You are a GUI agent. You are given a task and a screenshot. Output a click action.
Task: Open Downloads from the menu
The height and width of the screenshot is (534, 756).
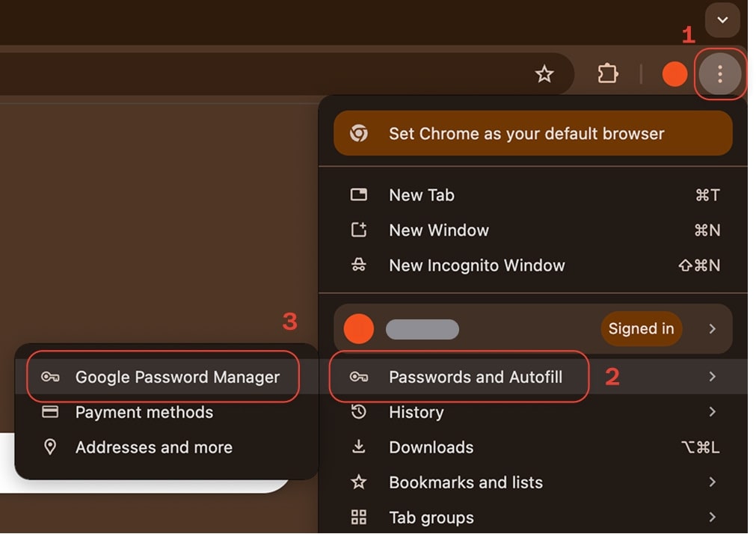(532, 447)
